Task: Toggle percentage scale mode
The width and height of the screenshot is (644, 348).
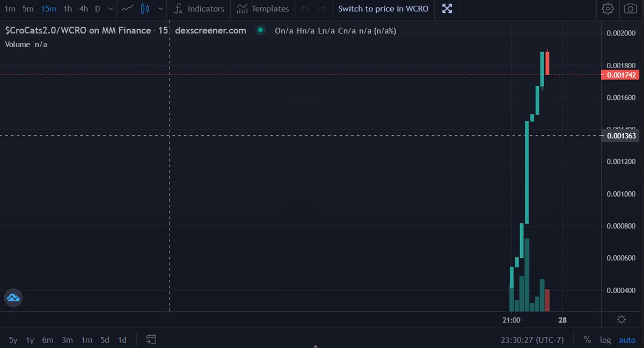Action: click(588, 339)
